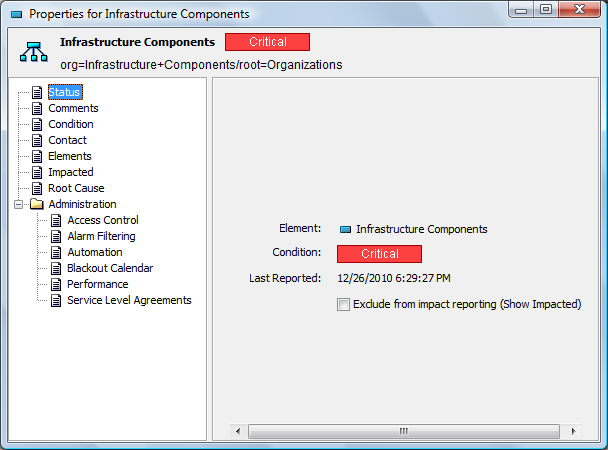The width and height of the screenshot is (608, 450).
Task: Collapse the Administration tree node
Action: tap(18, 204)
